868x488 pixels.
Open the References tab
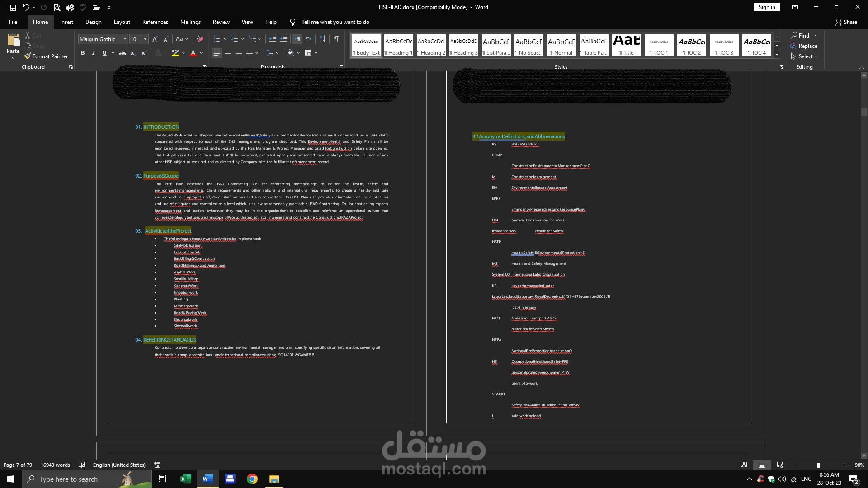pyautogui.click(x=155, y=22)
